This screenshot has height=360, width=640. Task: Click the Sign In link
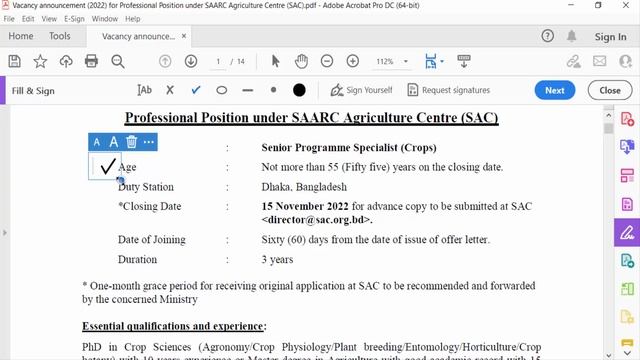pos(610,37)
